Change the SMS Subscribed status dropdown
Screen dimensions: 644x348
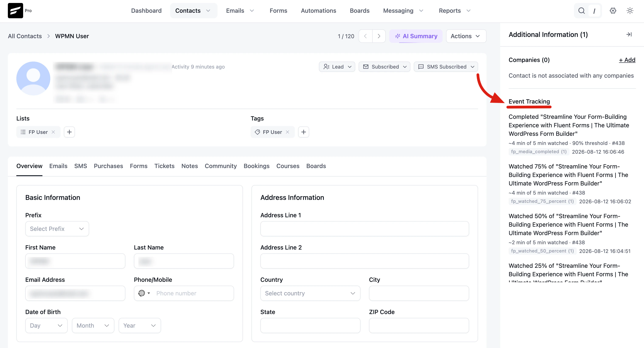coord(446,67)
